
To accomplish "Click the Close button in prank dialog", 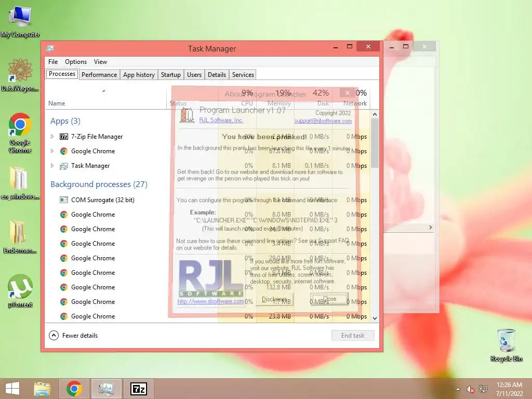I will (x=329, y=299).
